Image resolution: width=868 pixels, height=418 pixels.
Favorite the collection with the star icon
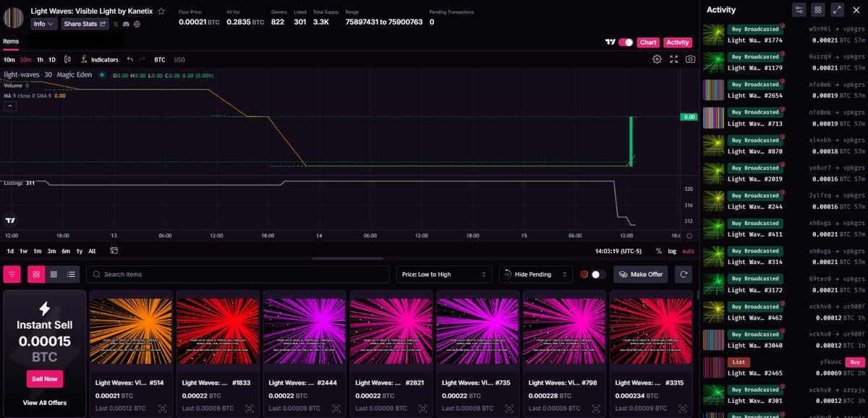161,12
